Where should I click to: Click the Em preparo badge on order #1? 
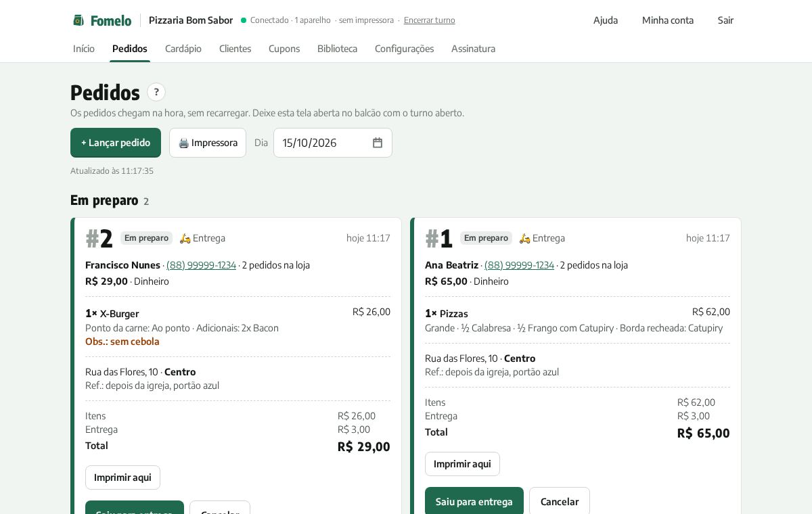click(486, 238)
